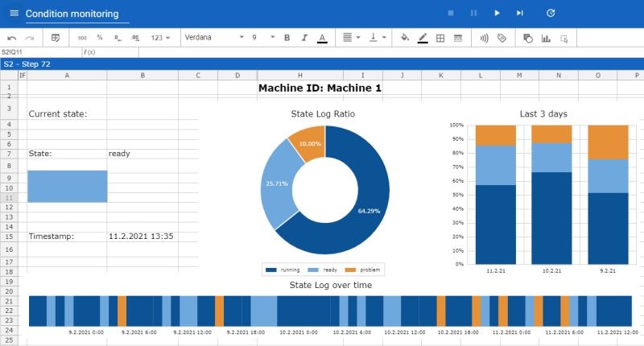Click the Timestamp: label cell
644x346 pixels.
pos(52,236)
